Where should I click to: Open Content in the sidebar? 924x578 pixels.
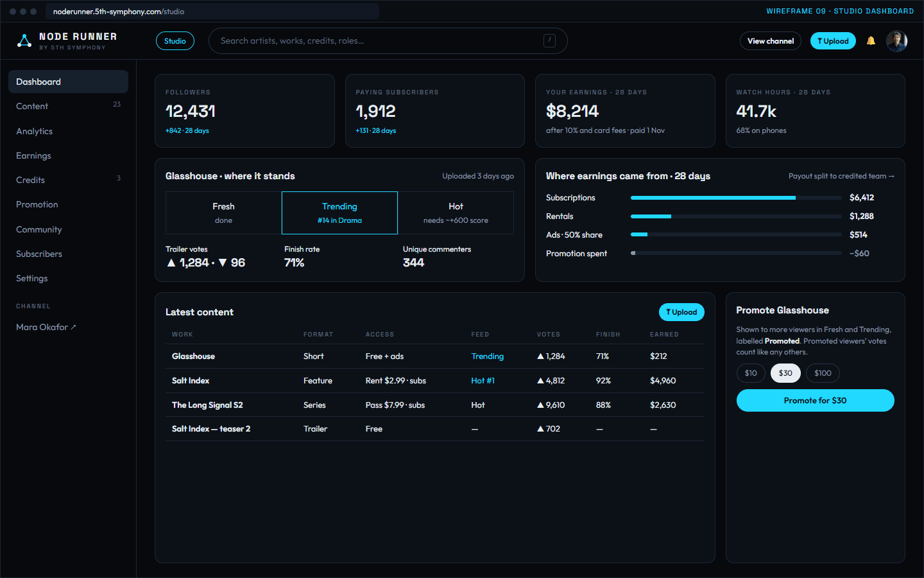(x=68, y=106)
